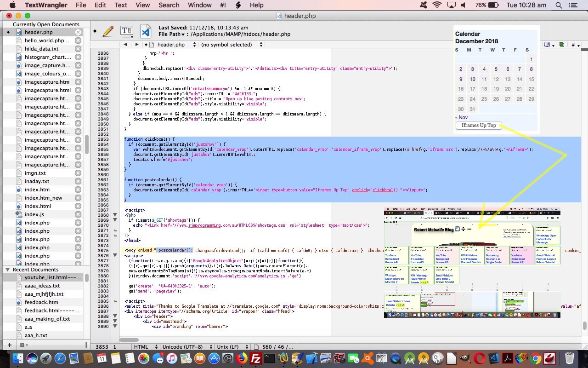This screenshot has width=588, height=368.
Task: Open the Help menu
Action: [x=257, y=5]
